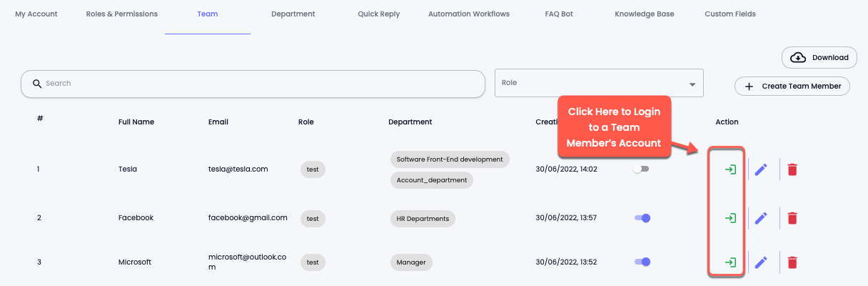Delete the Microsoft team member
Image resolution: width=868 pixels, height=286 pixels.
coord(792,262)
